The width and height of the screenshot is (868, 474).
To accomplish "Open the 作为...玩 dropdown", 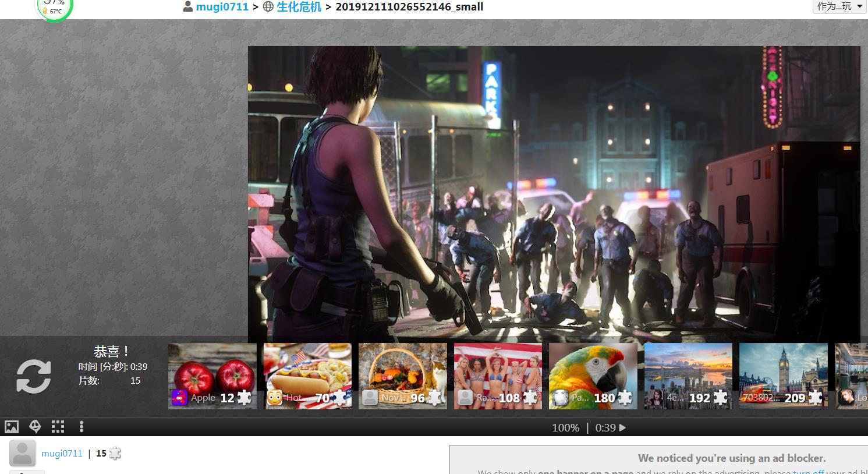I will click(839, 6).
